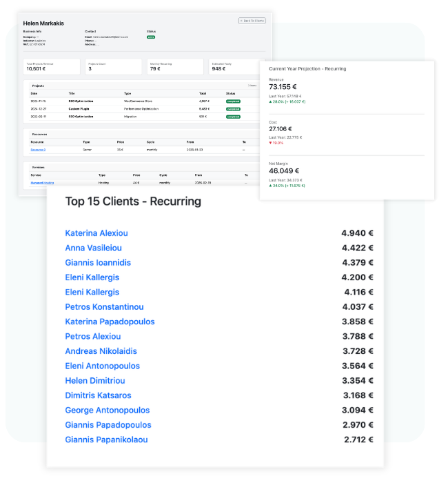Click the red 19.0% cost change indicator

[x=276, y=143]
